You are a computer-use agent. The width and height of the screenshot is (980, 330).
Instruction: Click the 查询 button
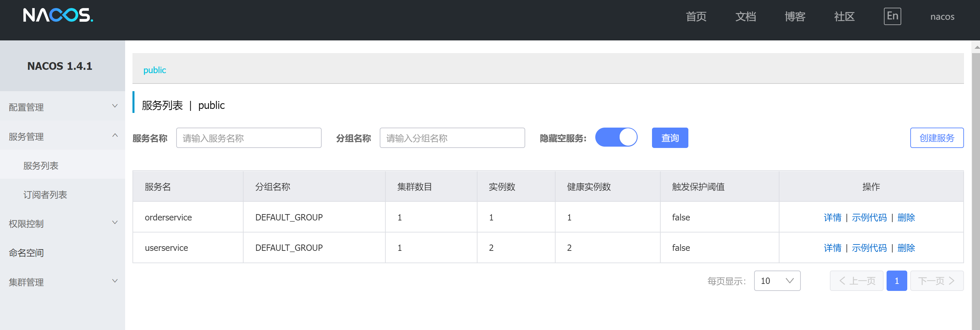670,138
